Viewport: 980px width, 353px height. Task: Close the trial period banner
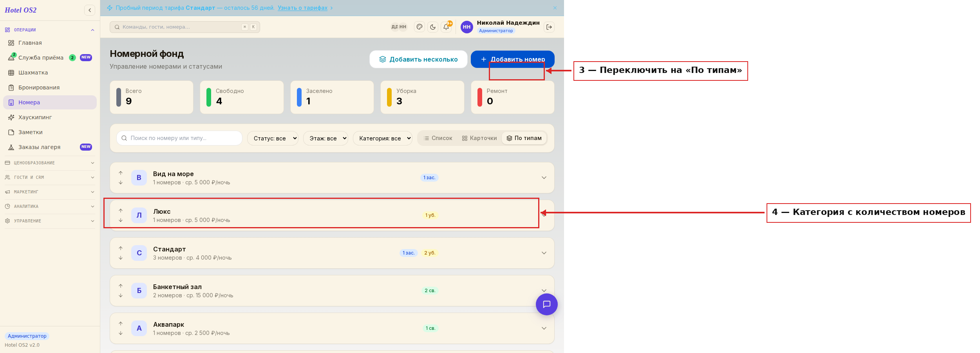(x=555, y=8)
